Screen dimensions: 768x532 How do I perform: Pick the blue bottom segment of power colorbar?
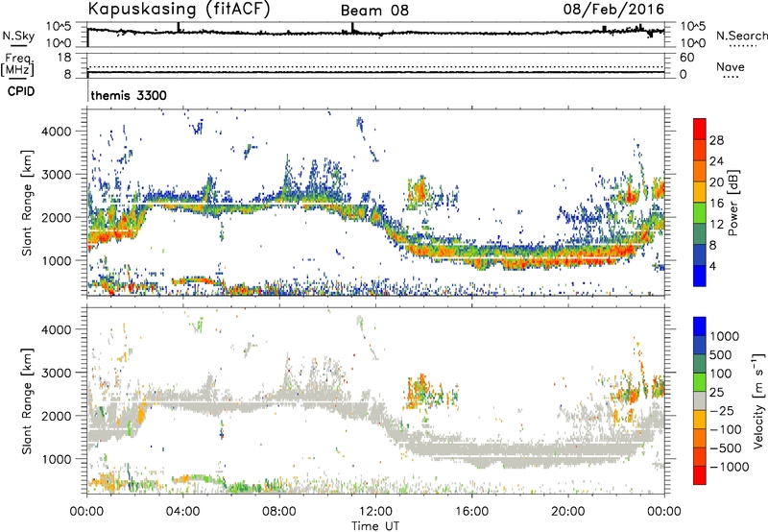click(x=700, y=277)
